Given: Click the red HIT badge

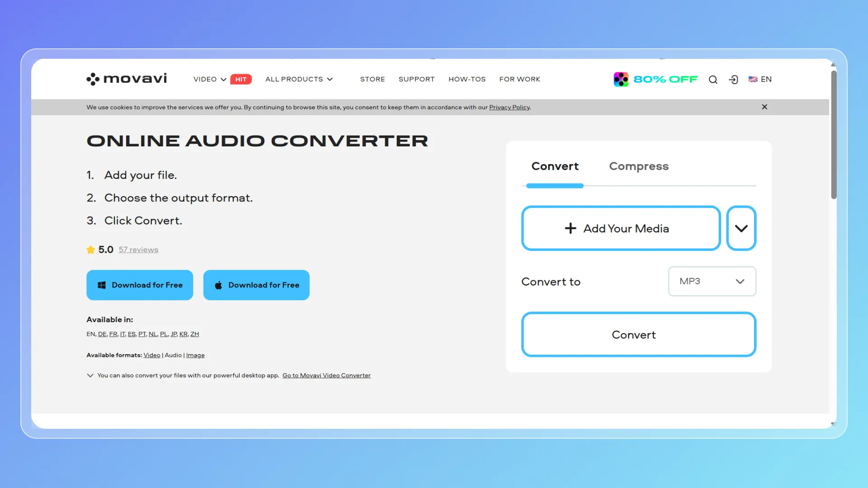Looking at the screenshot, I should 241,79.
